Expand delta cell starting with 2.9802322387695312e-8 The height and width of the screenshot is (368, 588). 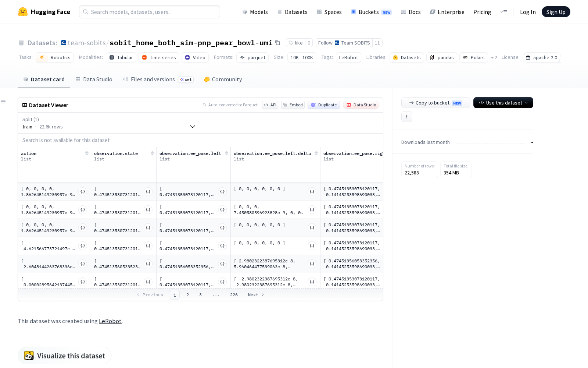click(312, 264)
